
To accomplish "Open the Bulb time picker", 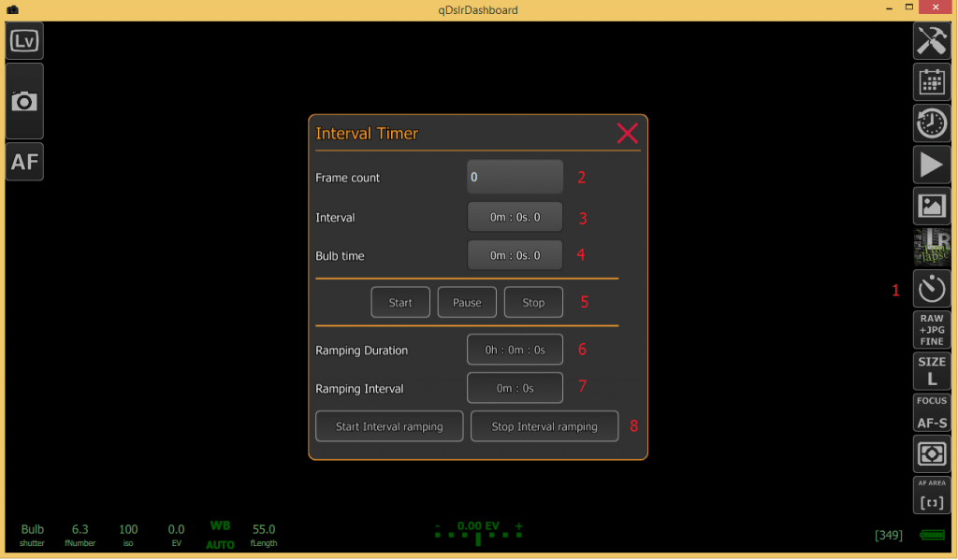I will pos(515,254).
